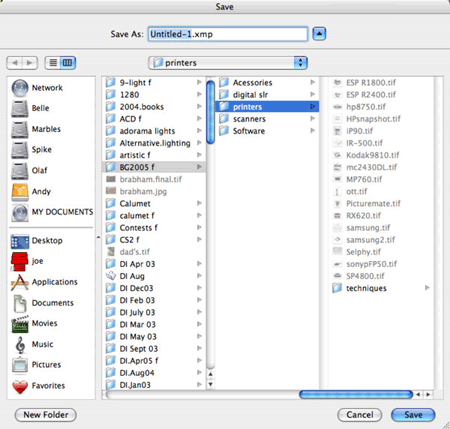This screenshot has width=450, height=429.
Task: Open the Movies sidebar folder
Action: pyautogui.click(x=34, y=323)
